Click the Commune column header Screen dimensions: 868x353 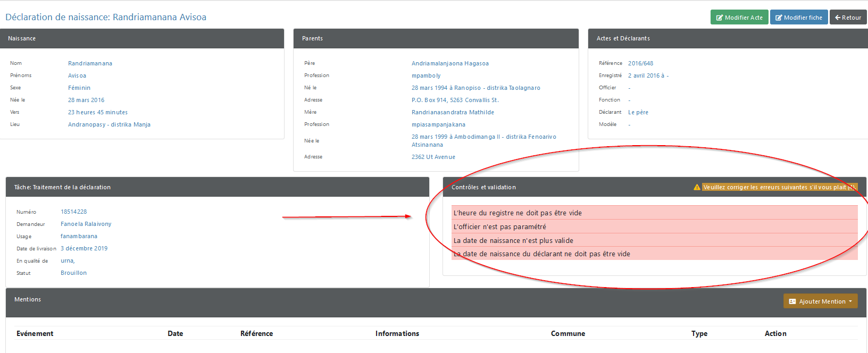(568, 333)
